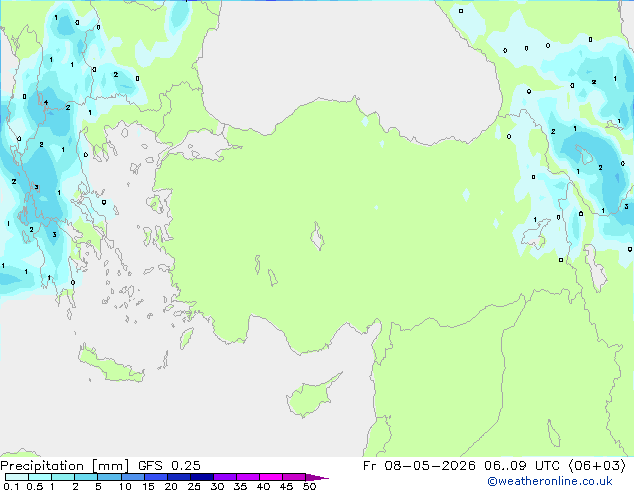Click the 5–10 mm legend color swatch
The height and width of the screenshot is (490, 634).
109,477
